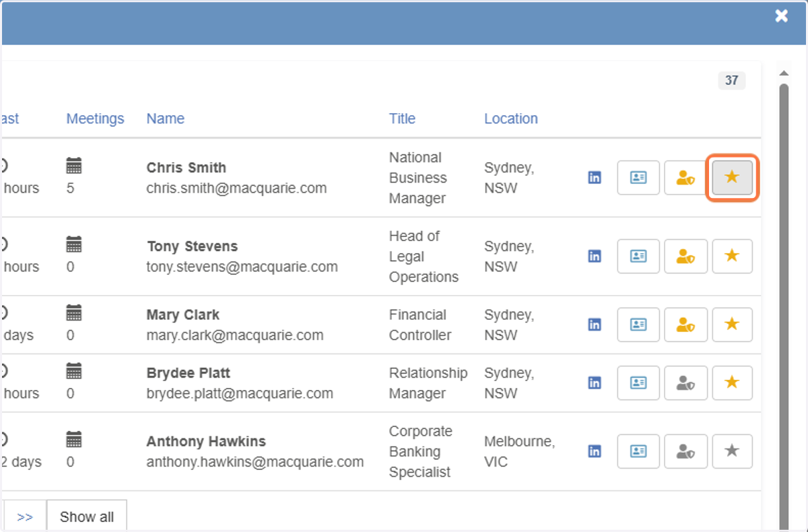The image size is (808, 532).
Task: Click the name Anthony Hawkins
Action: [206, 442]
